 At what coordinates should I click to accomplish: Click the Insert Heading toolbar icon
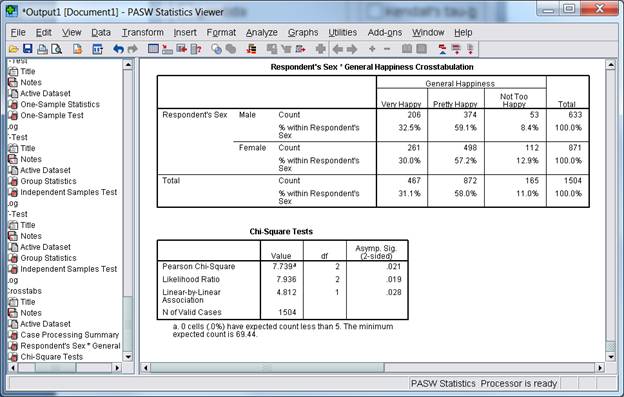[442, 49]
